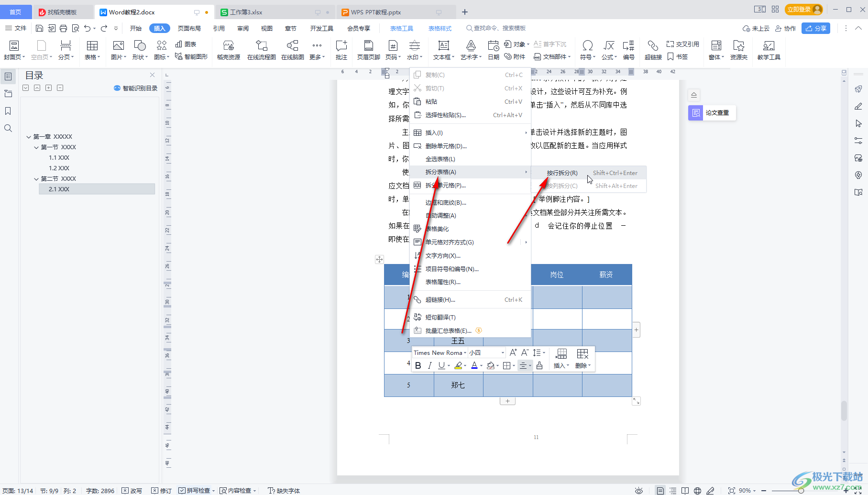Insert an icon (图标) from library
868x495 pixels.
coord(161,50)
